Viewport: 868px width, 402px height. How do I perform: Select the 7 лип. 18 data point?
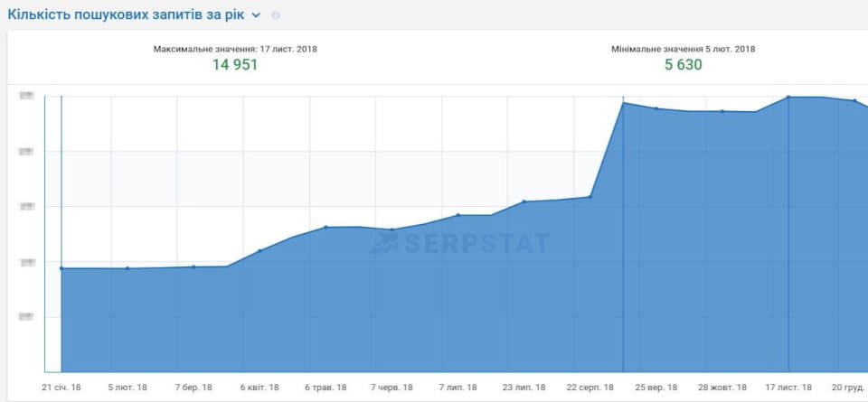[458, 215]
